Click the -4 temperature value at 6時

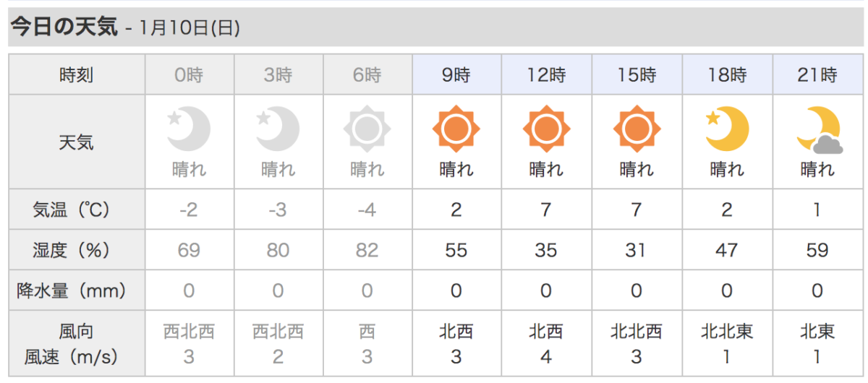click(x=367, y=210)
